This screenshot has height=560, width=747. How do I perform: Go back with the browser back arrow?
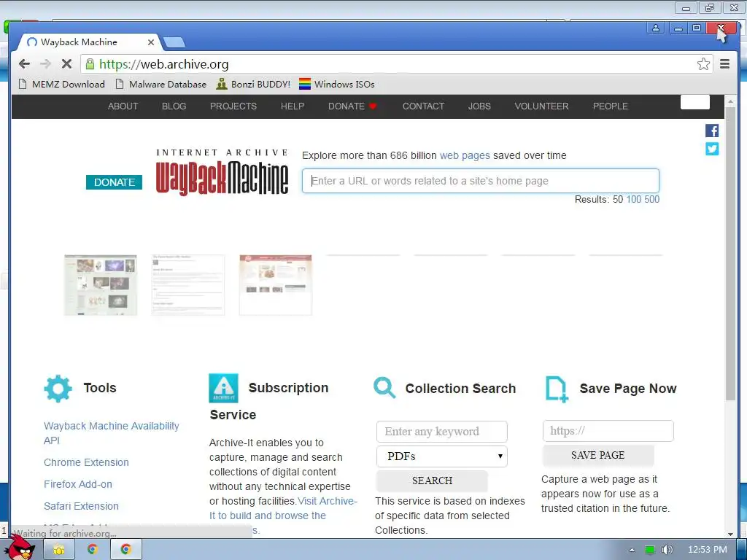click(x=24, y=64)
